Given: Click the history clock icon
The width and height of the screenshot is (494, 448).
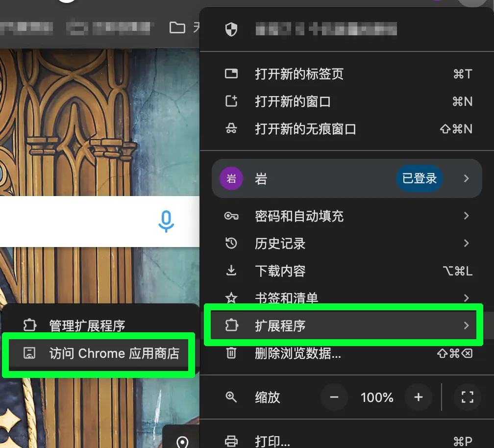Looking at the screenshot, I should pos(231,243).
